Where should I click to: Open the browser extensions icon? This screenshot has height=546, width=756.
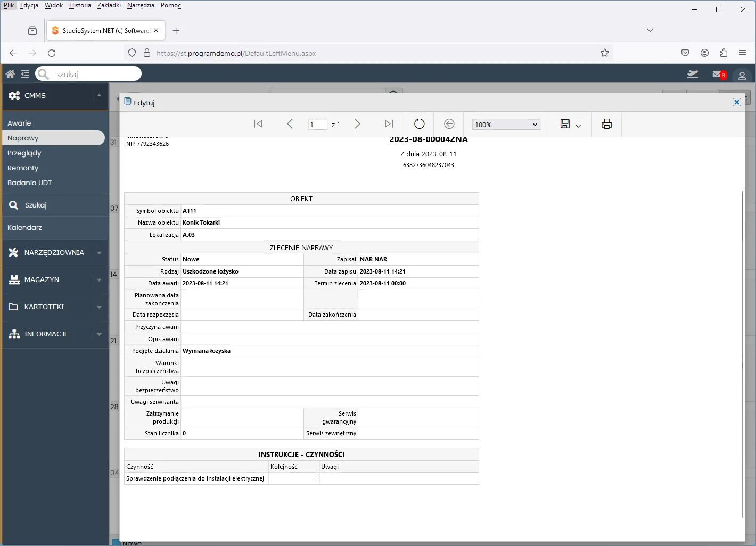coord(724,53)
